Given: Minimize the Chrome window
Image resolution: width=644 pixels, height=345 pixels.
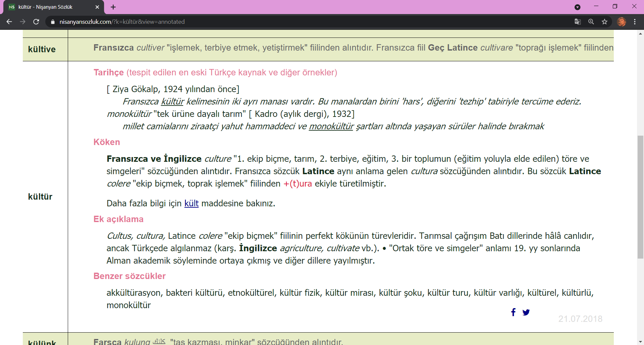Looking at the screenshot, I should point(596,6).
